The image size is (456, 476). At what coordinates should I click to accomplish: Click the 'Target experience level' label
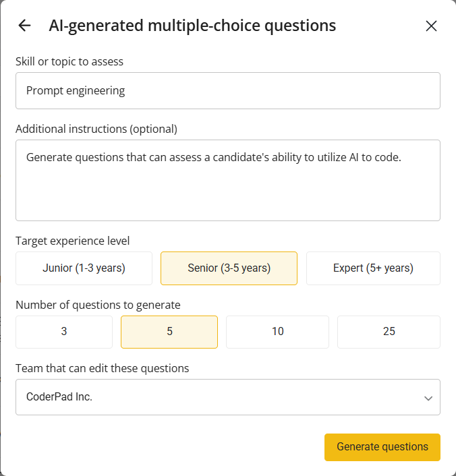point(73,241)
